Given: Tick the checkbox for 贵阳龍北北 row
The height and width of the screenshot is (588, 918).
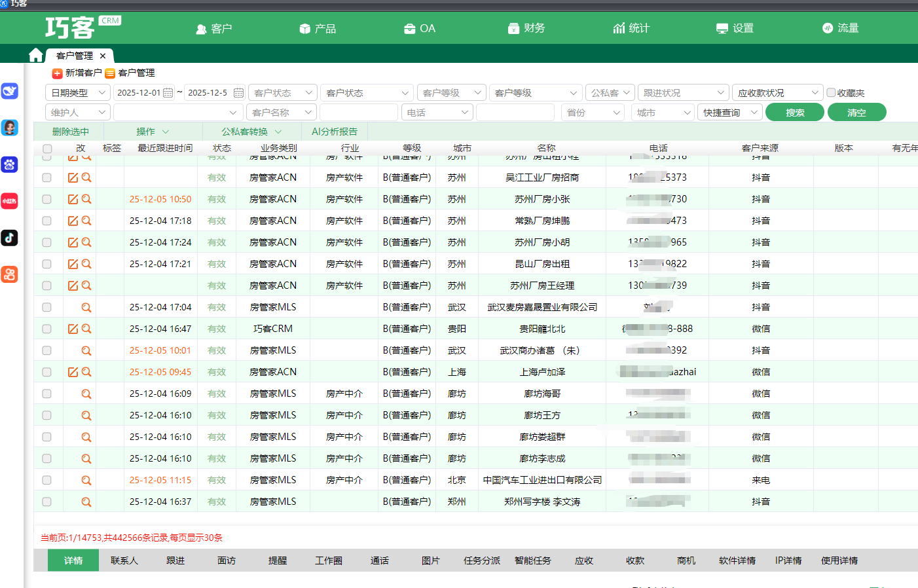Looking at the screenshot, I should [x=46, y=329].
